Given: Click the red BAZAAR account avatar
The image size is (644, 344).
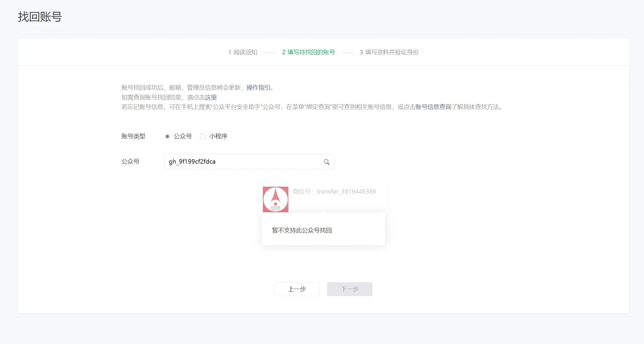Looking at the screenshot, I should click(x=275, y=199).
